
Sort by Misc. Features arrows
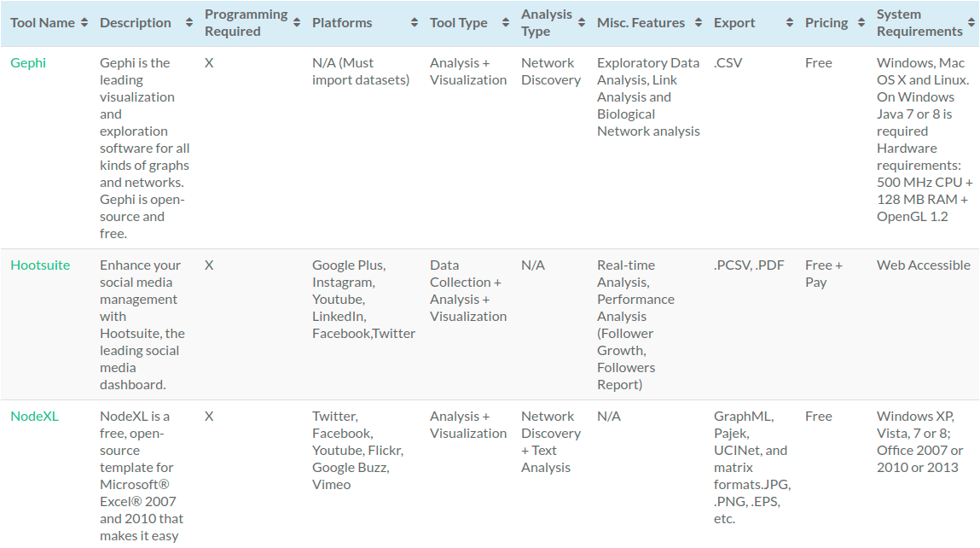click(x=699, y=22)
